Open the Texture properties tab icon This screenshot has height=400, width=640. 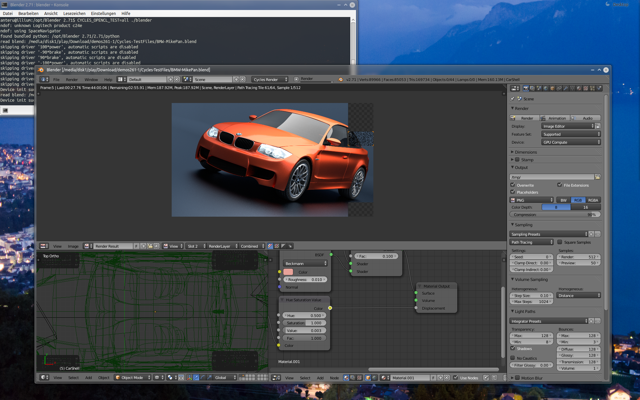point(586,88)
